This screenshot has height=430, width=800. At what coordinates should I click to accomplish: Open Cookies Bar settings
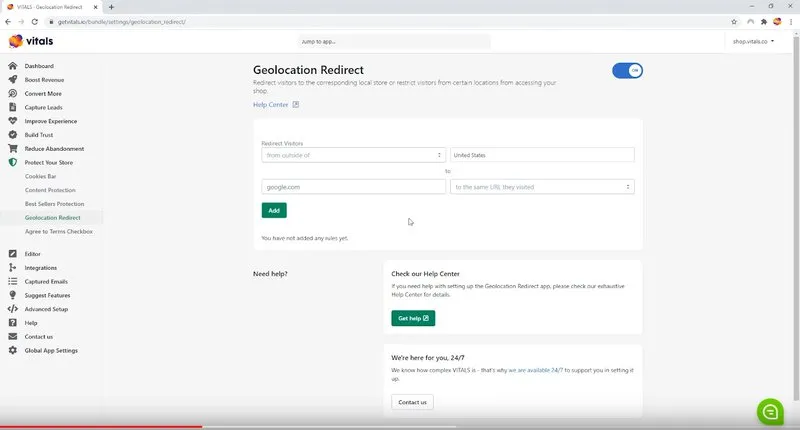click(x=40, y=176)
